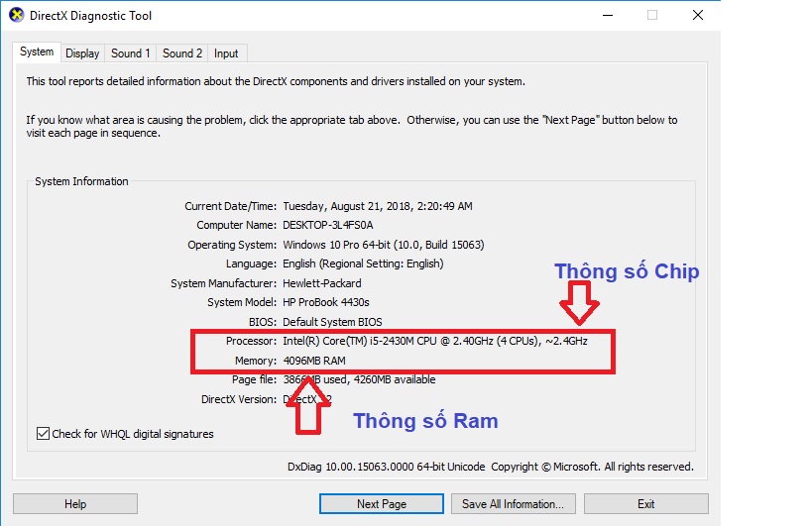Click the Current Date/Time label
The width and height of the screenshot is (812, 526).
[x=230, y=206]
